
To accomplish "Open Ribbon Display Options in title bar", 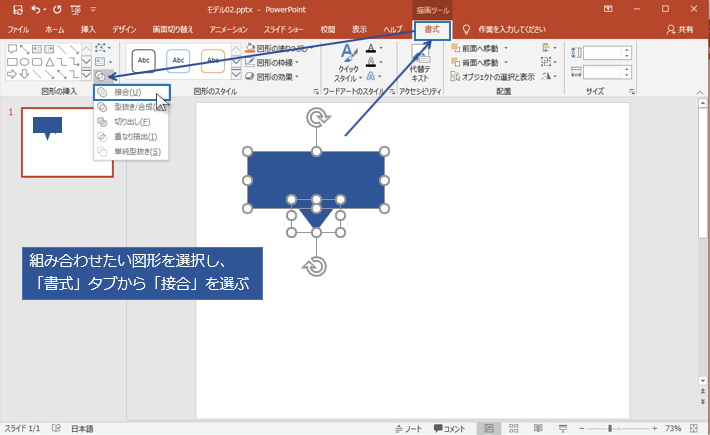I will (608, 9).
